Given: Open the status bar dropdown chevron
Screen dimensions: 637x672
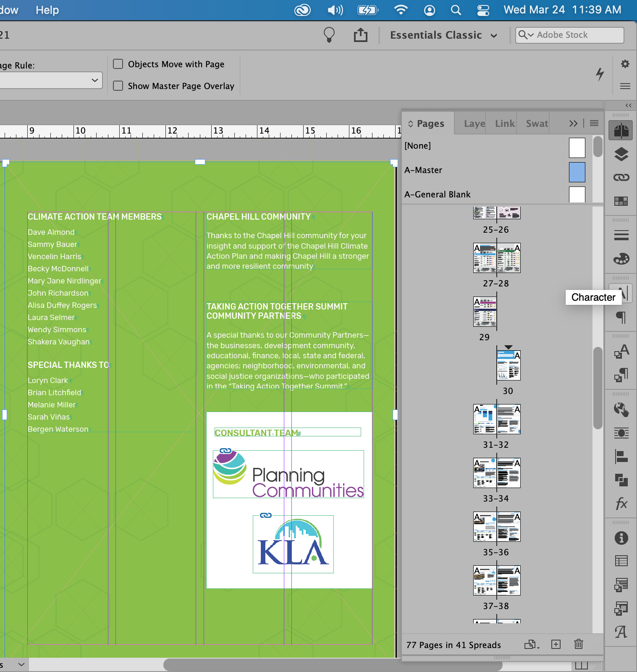Looking at the screenshot, I should click(21, 664).
